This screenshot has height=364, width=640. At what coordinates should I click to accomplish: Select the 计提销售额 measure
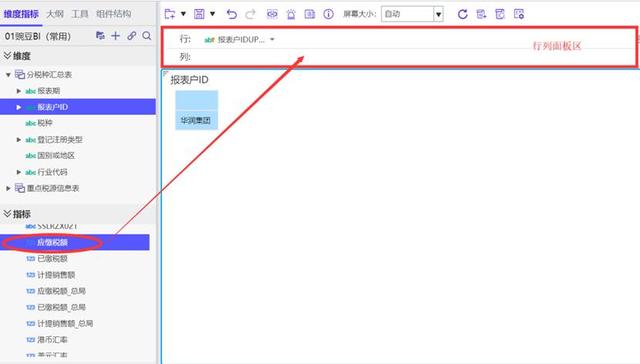[x=56, y=275]
